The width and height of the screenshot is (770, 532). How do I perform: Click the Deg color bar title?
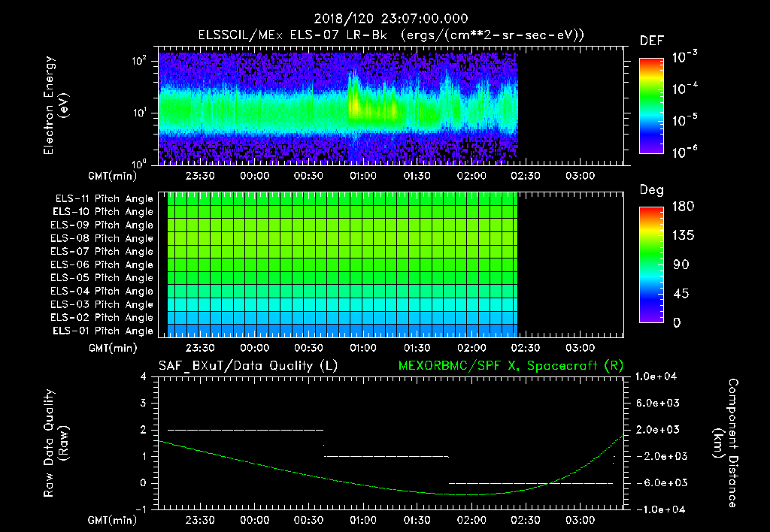(652, 190)
